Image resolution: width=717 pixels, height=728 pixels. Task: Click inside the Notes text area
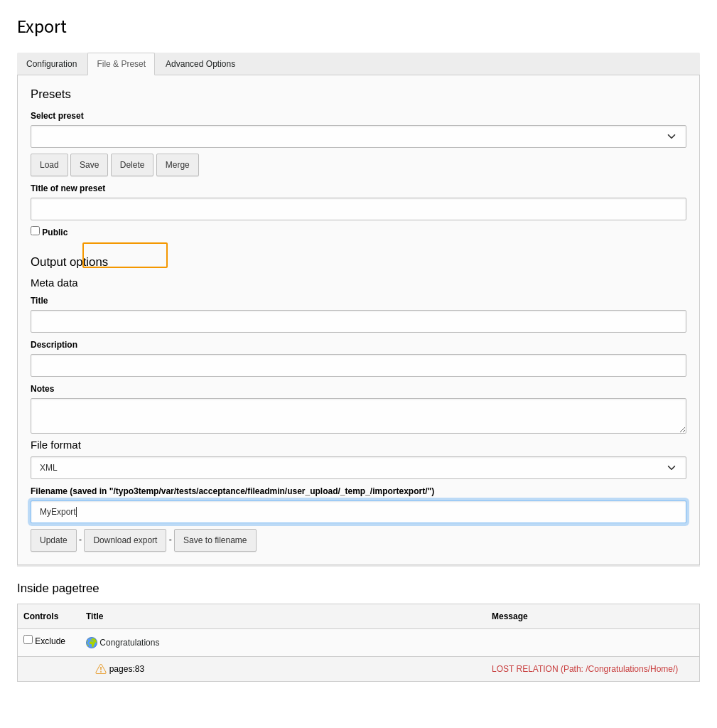(x=358, y=415)
